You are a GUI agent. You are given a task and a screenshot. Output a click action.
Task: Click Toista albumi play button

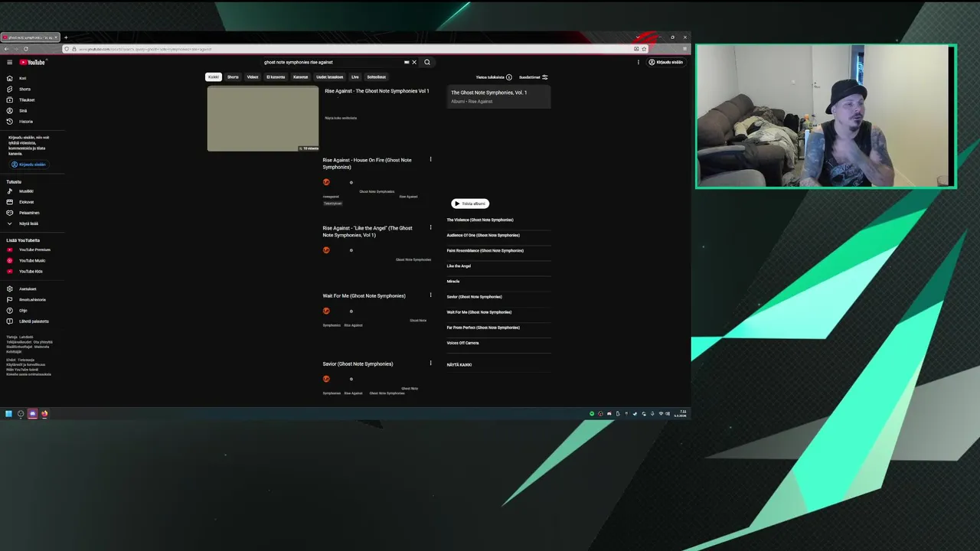coord(470,204)
